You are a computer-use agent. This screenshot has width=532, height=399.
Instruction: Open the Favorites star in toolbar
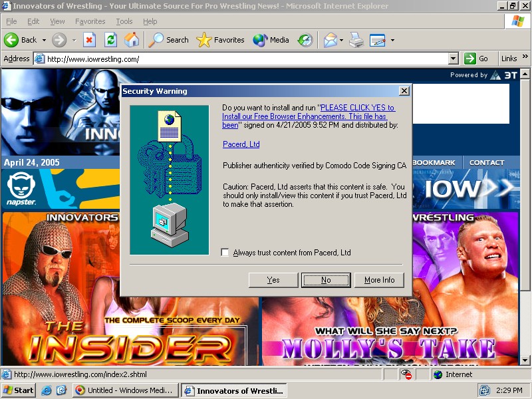tap(220, 40)
